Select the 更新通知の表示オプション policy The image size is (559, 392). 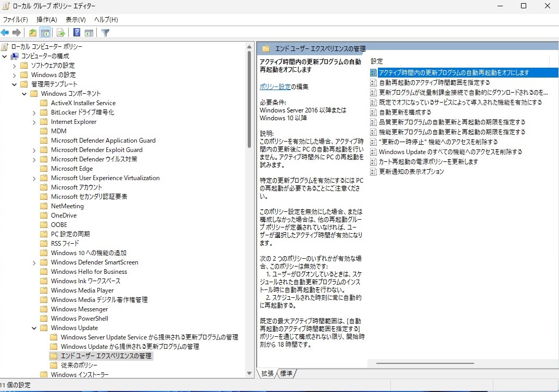tap(411, 171)
